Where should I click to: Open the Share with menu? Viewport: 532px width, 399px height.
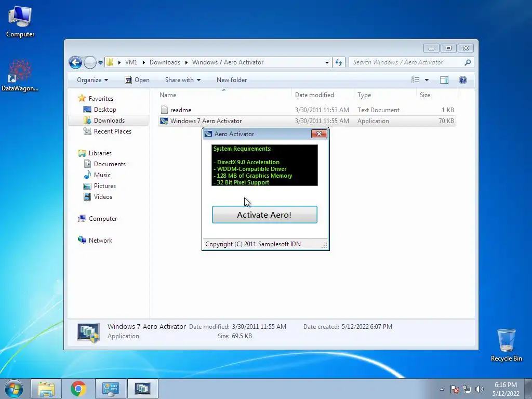tap(182, 80)
